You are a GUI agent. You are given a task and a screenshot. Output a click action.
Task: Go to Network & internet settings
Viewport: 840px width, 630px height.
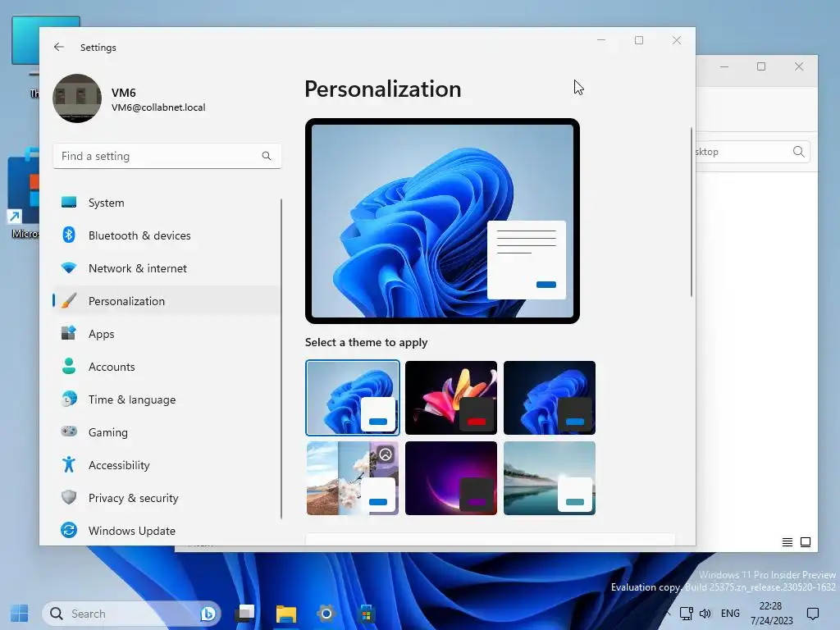167,268
